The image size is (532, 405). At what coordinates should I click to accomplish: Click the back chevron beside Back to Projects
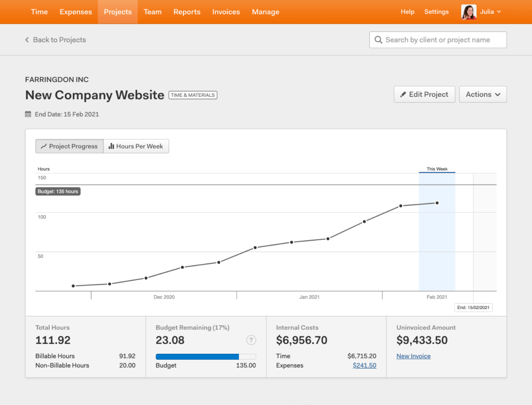pos(27,40)
